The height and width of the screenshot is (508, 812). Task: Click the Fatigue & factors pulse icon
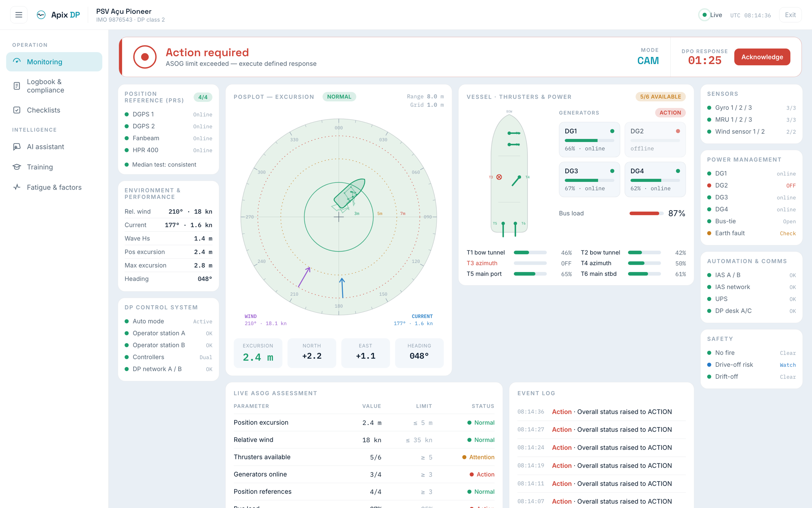coord(17,187)
